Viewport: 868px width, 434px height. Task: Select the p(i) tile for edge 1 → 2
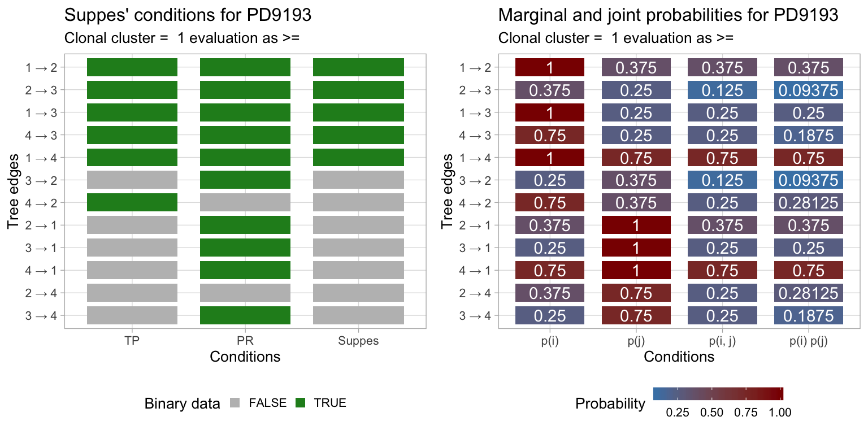pos(550,67)
